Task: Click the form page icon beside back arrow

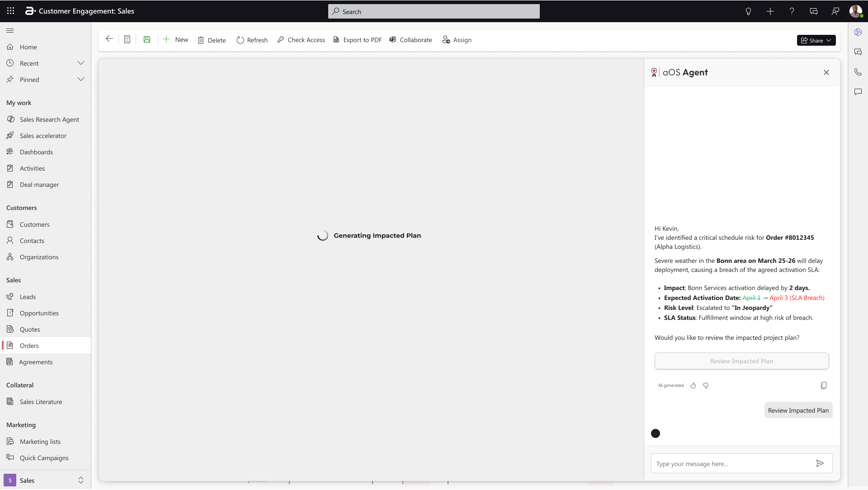Action: pyautogui.click(x=127, y=40)
